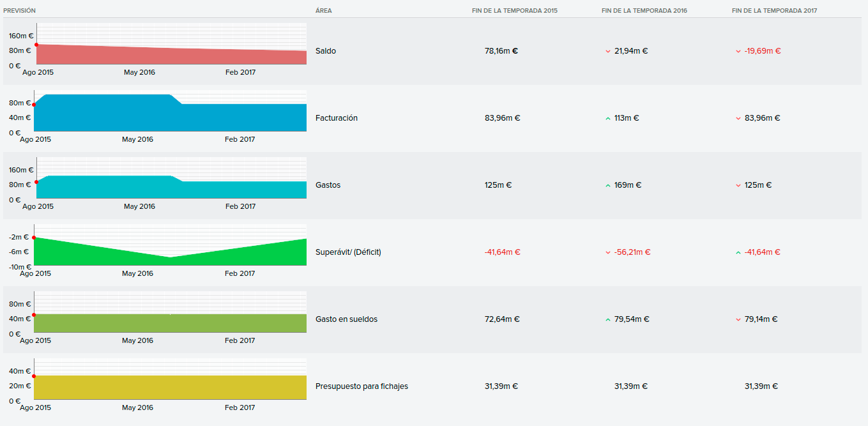The width and height of the screenshot is (868, 426).
Task: Click the red start marker on Saldo chart
Action: pos(36,45)
